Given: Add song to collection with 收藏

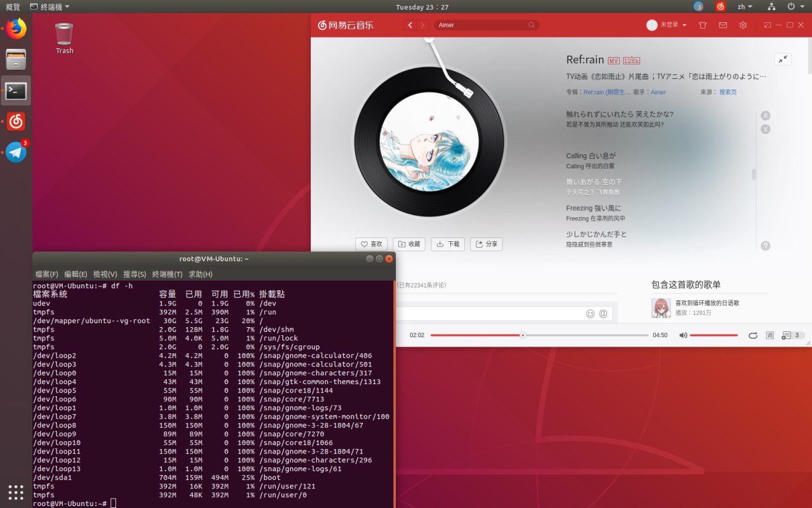Looking at the screenshot, I should [409, 244].
